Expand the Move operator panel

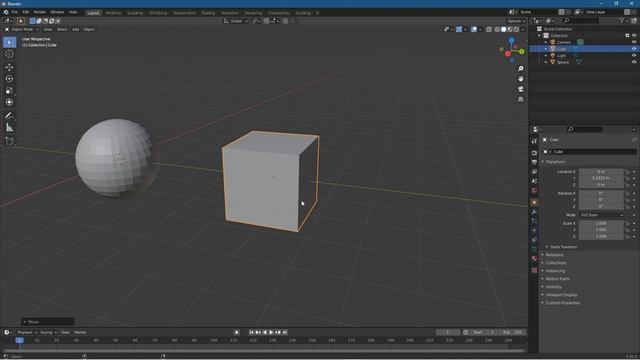click(x=47, y=322)
